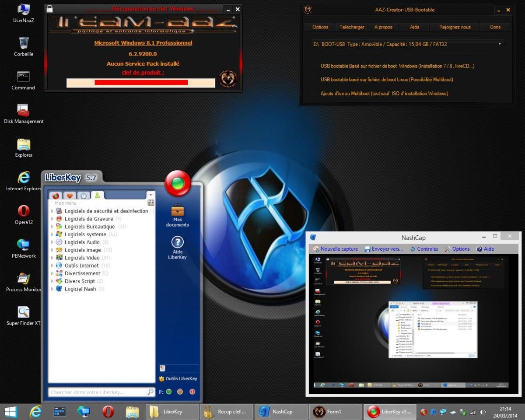Viewport: 525px width, 420px height.
Task: Open the UserNaaZ desktop icon
Action: 24,13
